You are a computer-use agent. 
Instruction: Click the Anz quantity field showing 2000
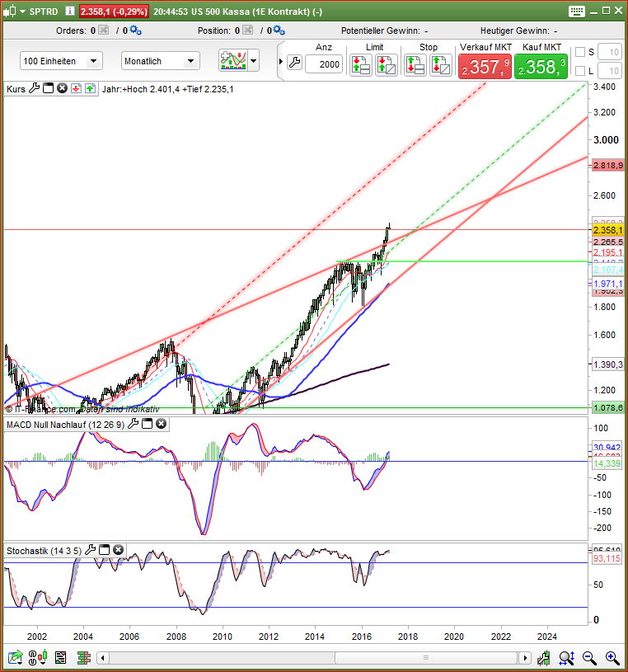click(324, 64)
